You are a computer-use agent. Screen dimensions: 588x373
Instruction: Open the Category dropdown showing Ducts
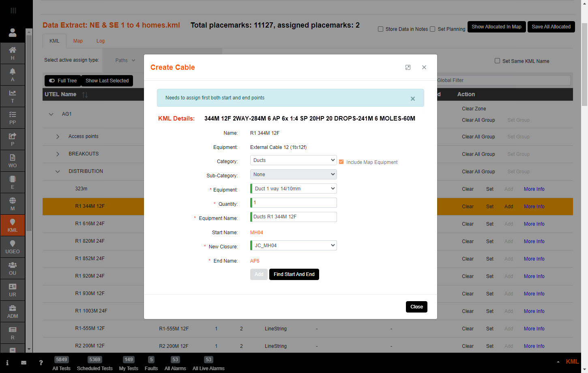point(293,160)
